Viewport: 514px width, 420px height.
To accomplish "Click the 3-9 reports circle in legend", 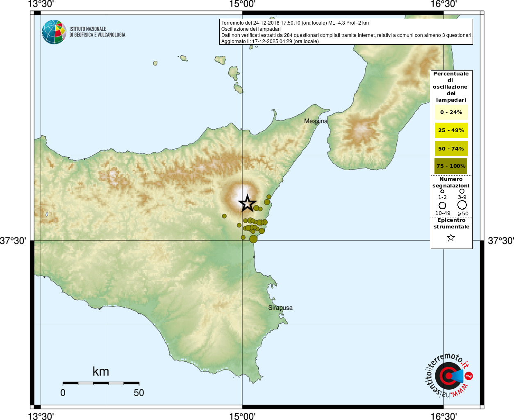I will [462, 191].
